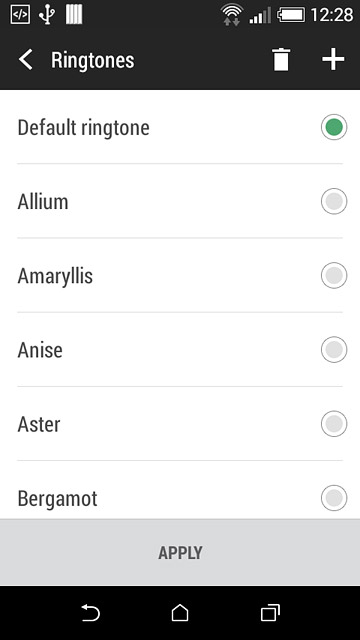Tap the Android back navigation button
360x640 pixels.
tap(90, 613)
